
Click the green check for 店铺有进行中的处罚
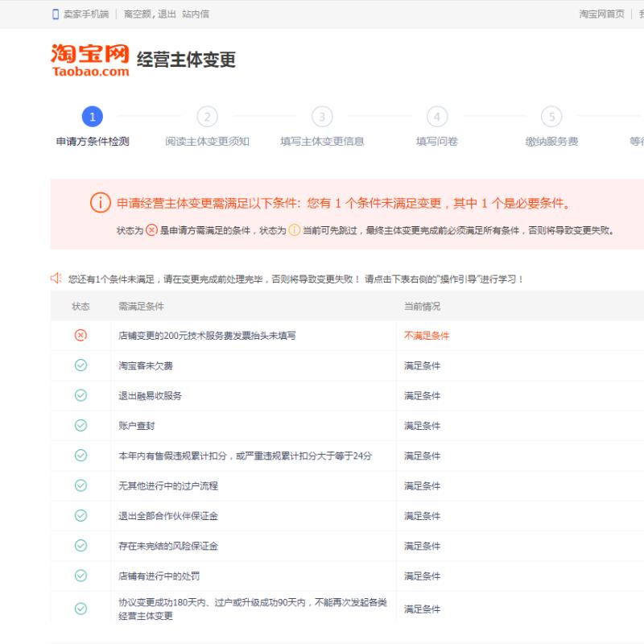(x=81, y=576)
